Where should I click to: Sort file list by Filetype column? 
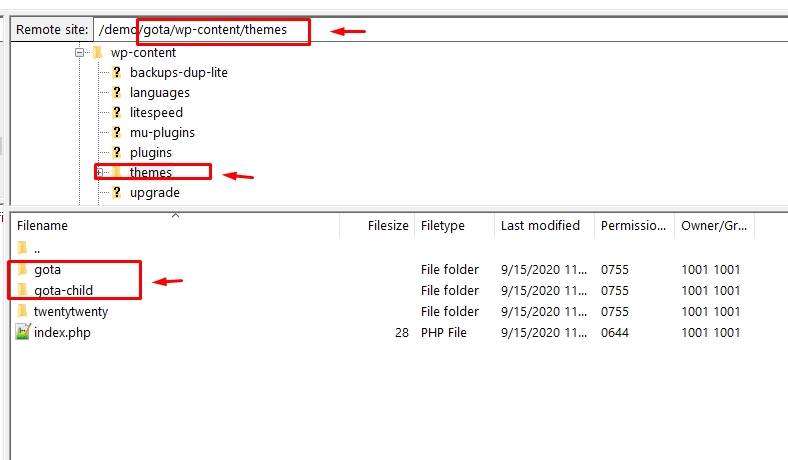point(454,225)
